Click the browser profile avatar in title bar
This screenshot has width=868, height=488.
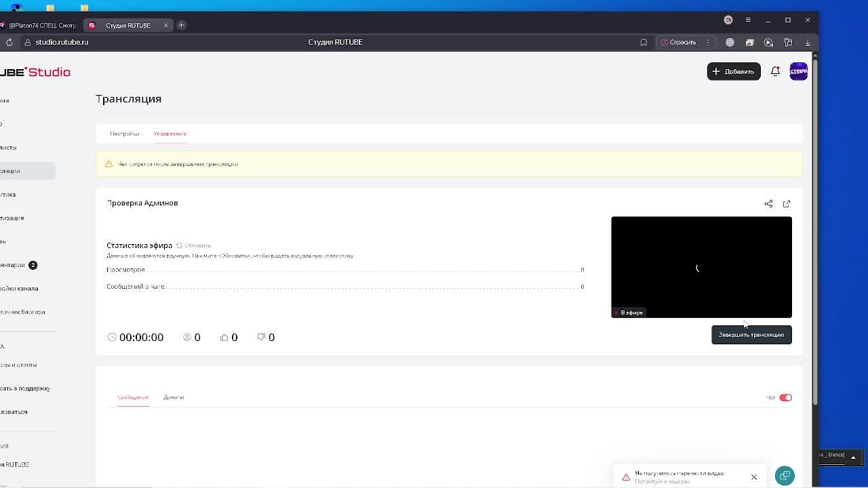(x=728, y=20)
